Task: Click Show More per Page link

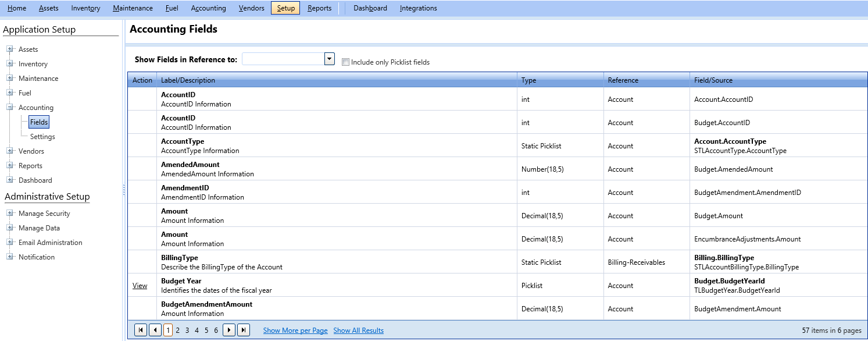Action: [x=295, y=331]
